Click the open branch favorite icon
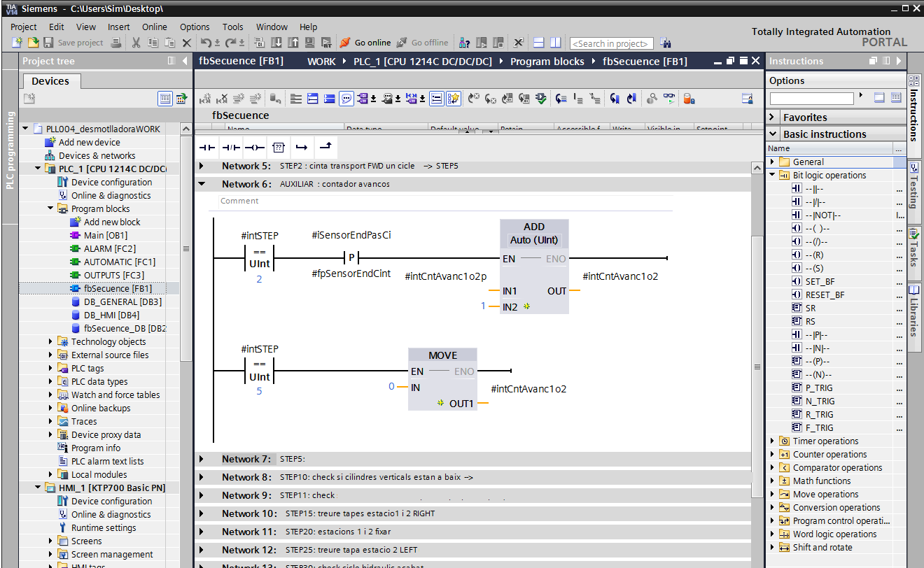This screenshot has width=924, height=568. pos(302,148)
